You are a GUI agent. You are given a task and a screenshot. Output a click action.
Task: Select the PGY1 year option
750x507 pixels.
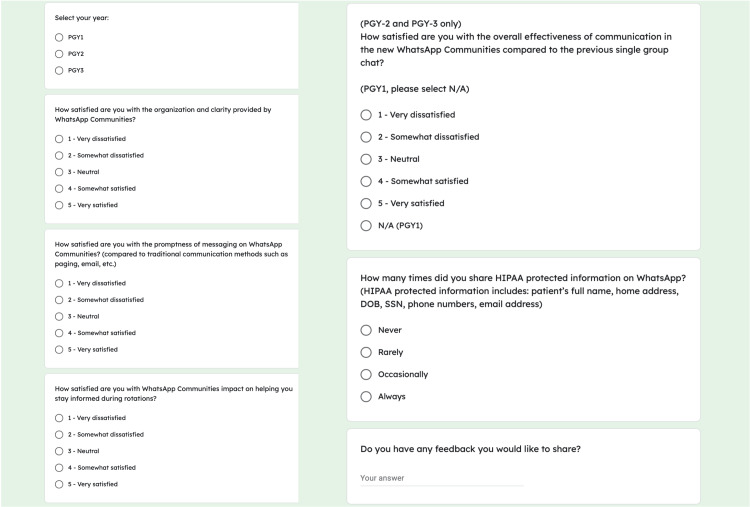point(59,37)
